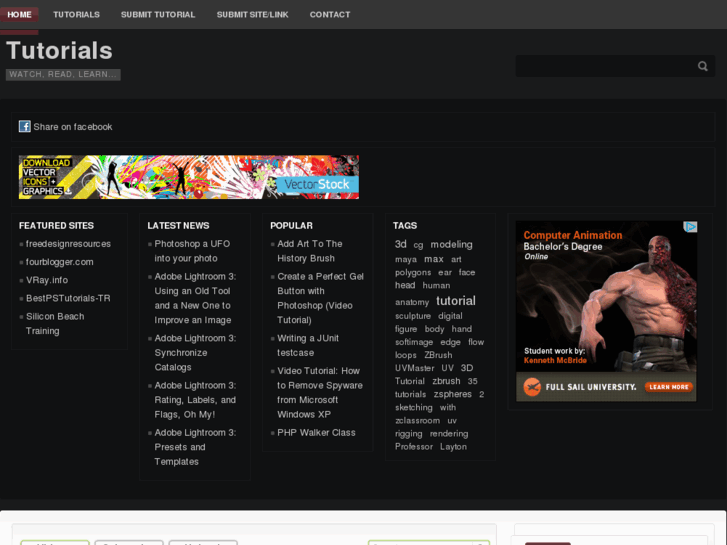Select the anatomy tag
This screenshot has height=545, width=727.
[x=412, y=302]
